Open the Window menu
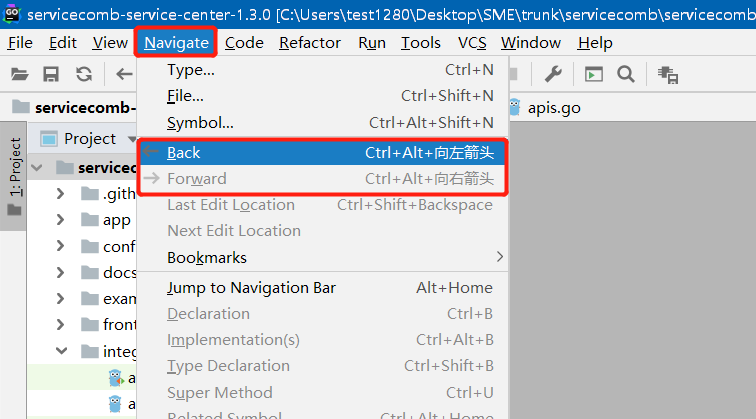Image resolution: width=756 pixels, height=419 pixels. 530,43
